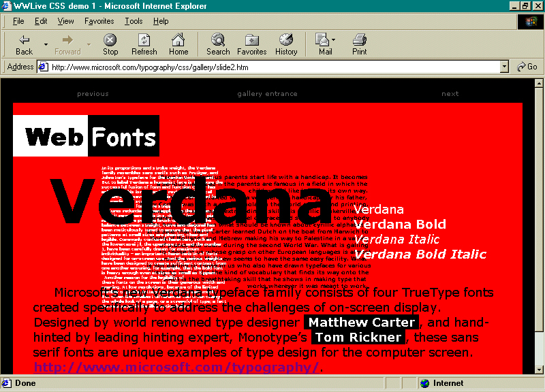545x392 pixels.
Task: Click the 'Web Fonts' banner logo
Action: (87, 135)
